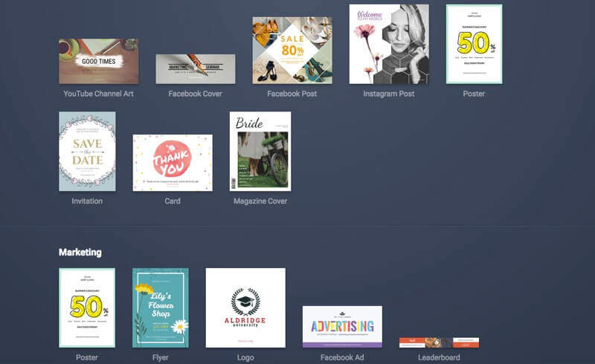The width and height of the screenshot is (595, 364).
Task: Select the Facebook Cover template thumbnail
Action: 196,69
